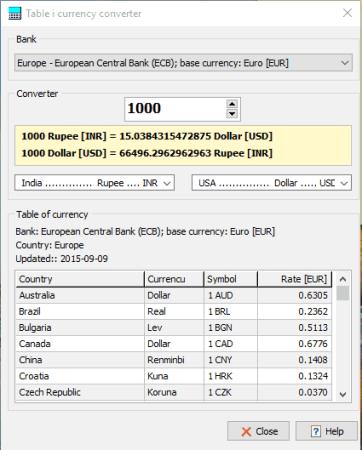Sort table by Currency column header
362x450 pixels.
click(174, 279)
